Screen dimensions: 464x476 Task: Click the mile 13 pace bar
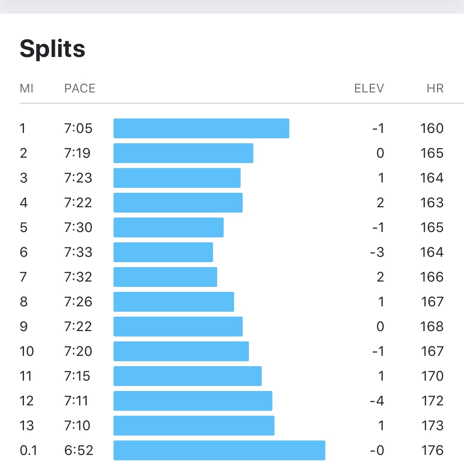click(x=194, y=426)
